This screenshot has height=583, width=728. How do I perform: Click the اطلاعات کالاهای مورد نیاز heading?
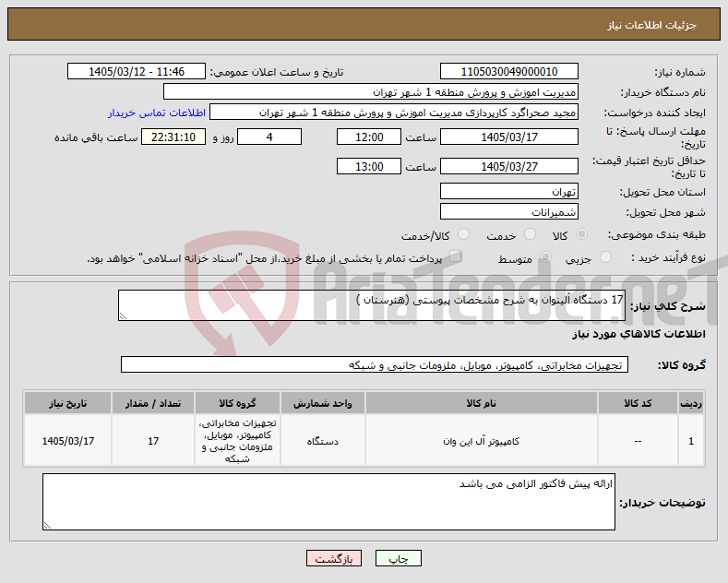[x=638, y=334]
